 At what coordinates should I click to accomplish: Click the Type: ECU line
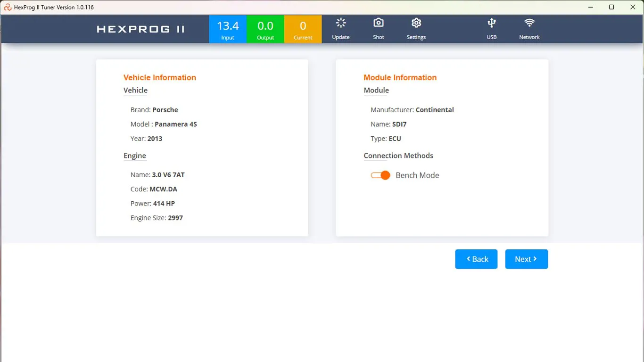[x=386, y=139]
